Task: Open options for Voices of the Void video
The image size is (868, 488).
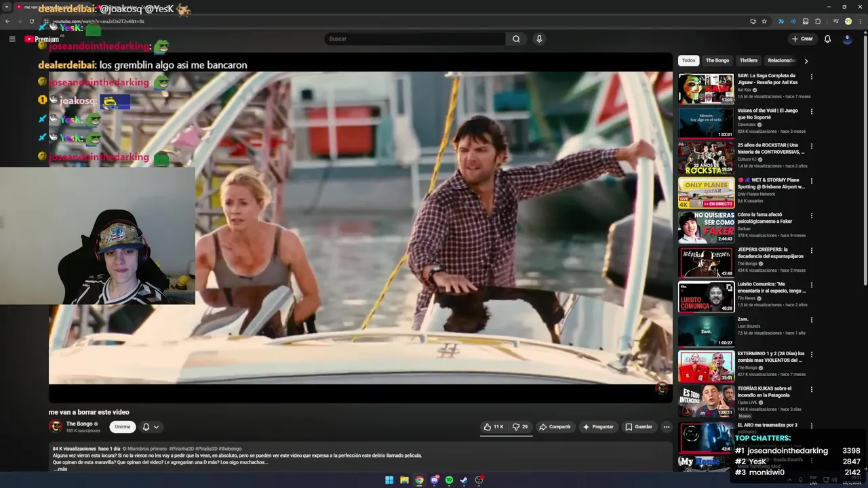Action: pyautogui.click(x=811, y=111)
